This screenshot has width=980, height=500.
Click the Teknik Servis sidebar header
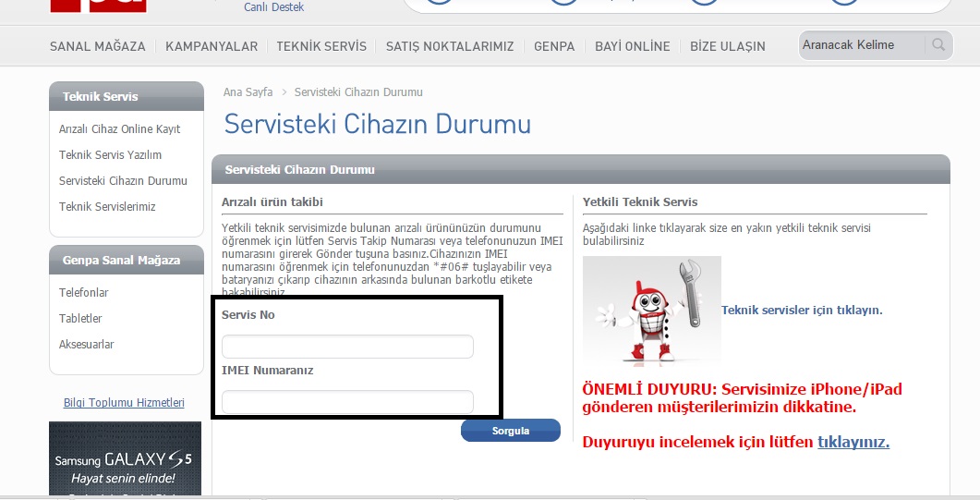[127, 96]
